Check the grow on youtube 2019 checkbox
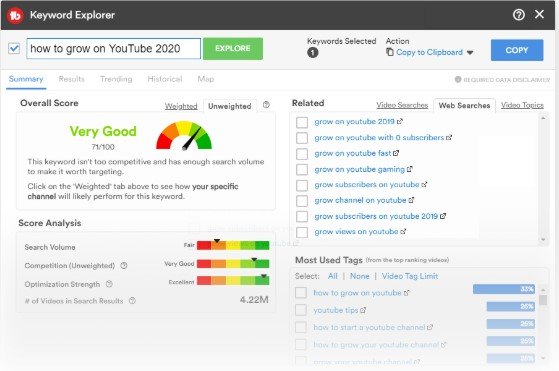Screen dimensions: 559x371 point(302,122)
